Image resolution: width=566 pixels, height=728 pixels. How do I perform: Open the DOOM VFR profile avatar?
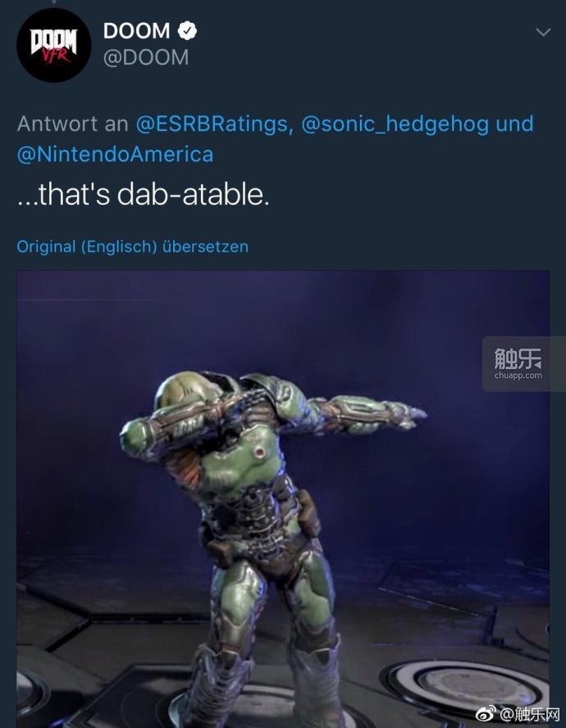pos(53,45)
